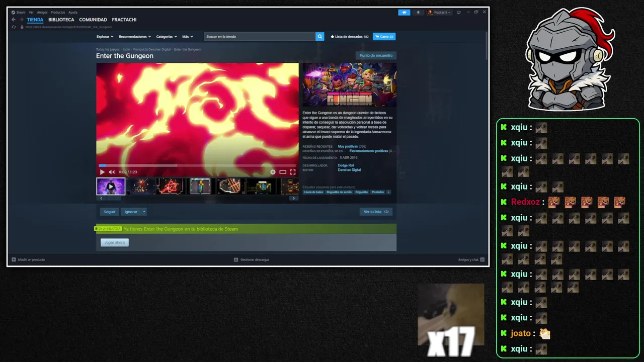Image resolution: width=644 pixels, height=362 pixels.
Task: Switch to the COMUNIDAD tab
Action: click(93, 20)
